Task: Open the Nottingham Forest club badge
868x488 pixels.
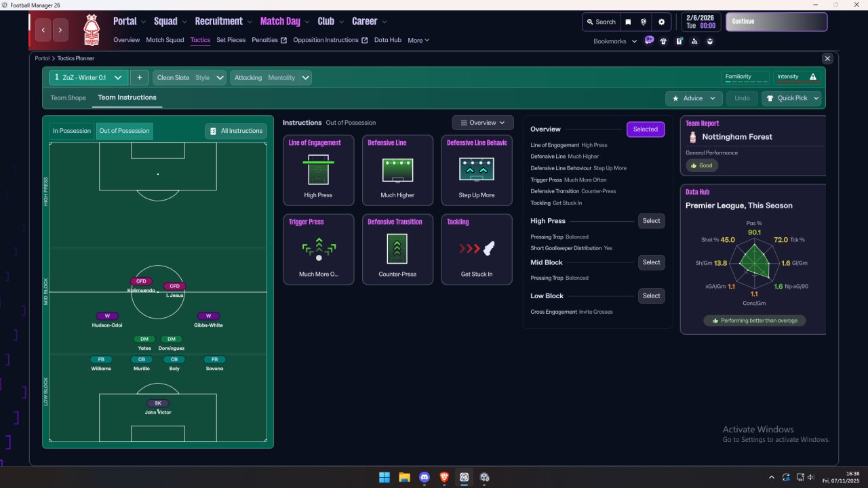Action: pos(91,30)
